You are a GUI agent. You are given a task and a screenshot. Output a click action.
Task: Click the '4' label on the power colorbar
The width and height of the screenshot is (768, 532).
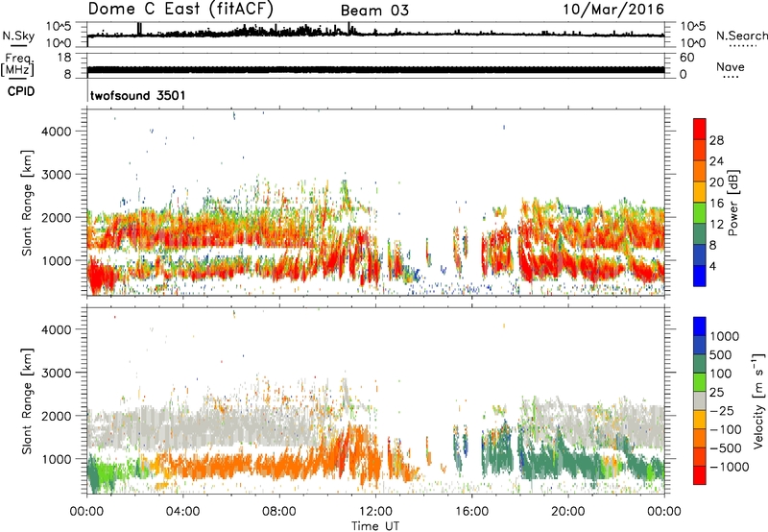712,266
